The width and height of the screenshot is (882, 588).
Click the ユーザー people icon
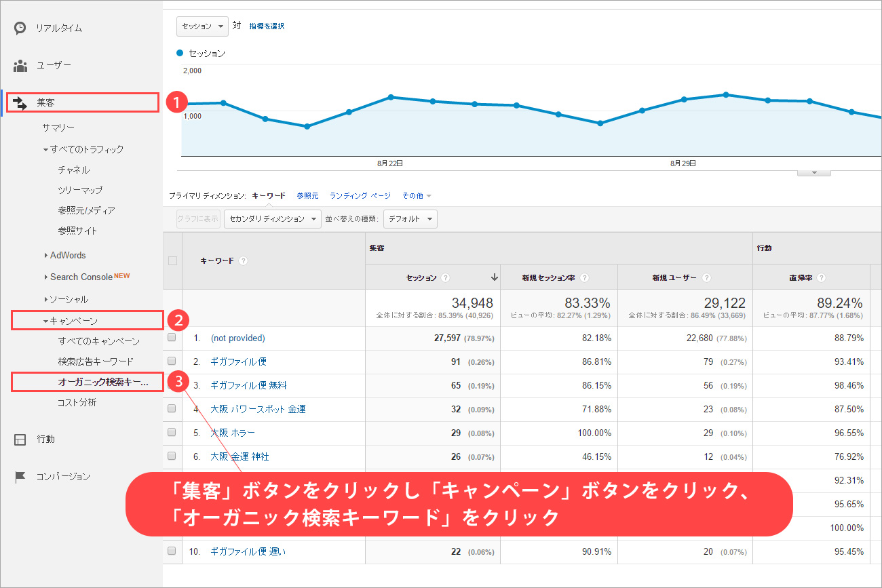tap(20, 66)
